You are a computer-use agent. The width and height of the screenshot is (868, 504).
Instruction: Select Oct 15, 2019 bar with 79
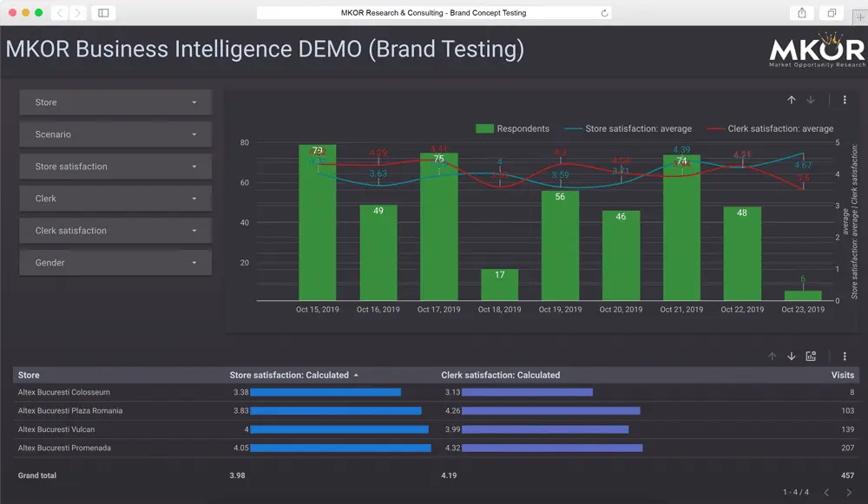coord(317,222)
